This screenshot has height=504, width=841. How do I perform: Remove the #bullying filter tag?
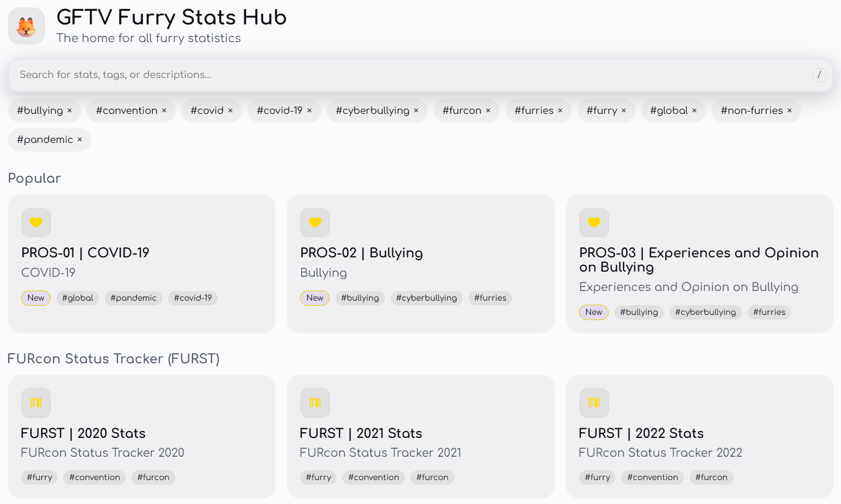tap(69, 110)
